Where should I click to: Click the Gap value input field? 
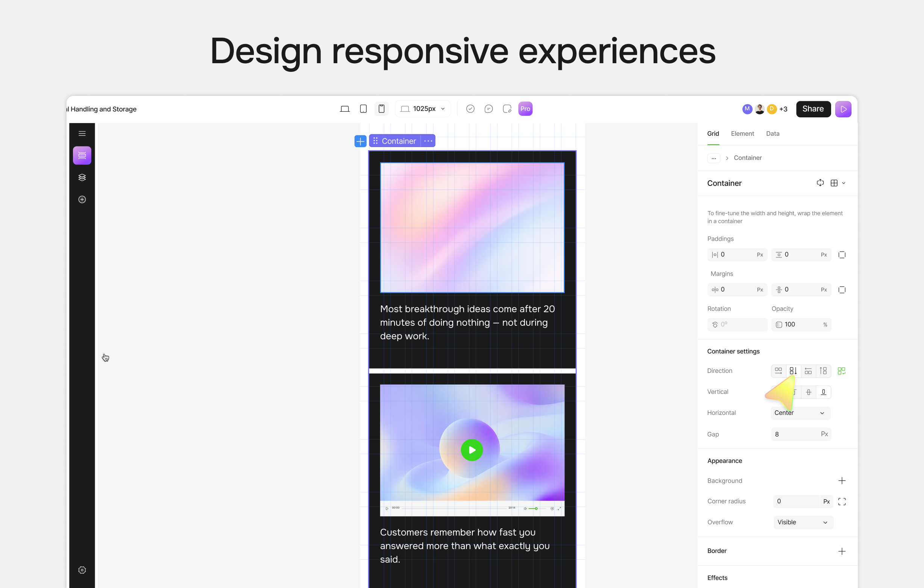pyautogui.click(x=795, y=434)
